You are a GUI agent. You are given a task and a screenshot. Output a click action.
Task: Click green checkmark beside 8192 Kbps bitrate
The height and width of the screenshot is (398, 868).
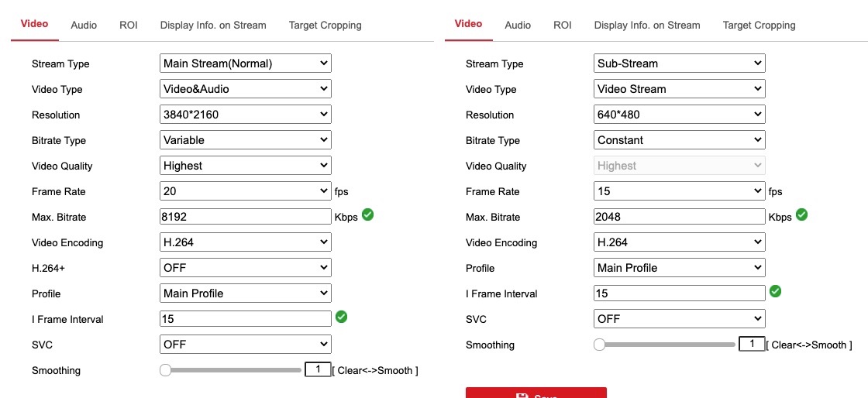(x=367, y=214)
